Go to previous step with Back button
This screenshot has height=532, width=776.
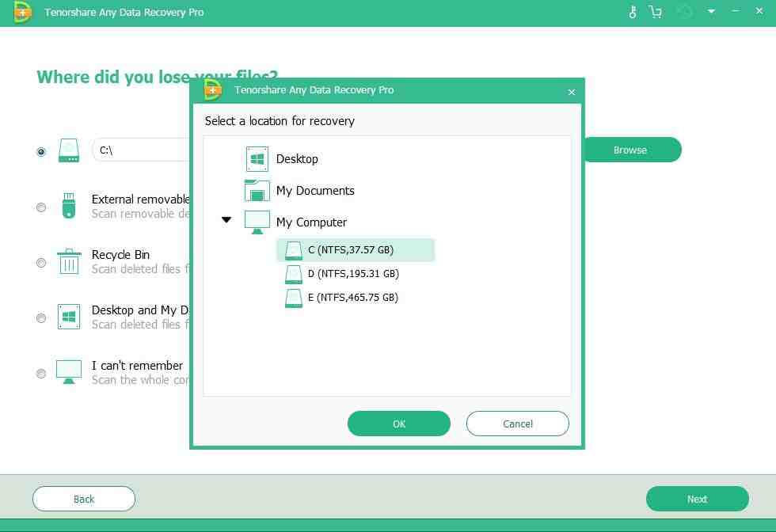point(84,499)
